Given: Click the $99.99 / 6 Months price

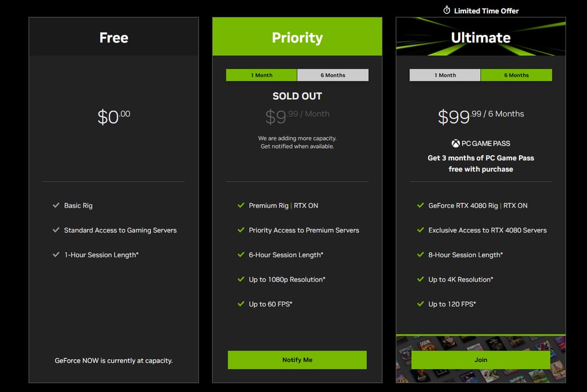Looking at the screenshot, I should [481, 116].
